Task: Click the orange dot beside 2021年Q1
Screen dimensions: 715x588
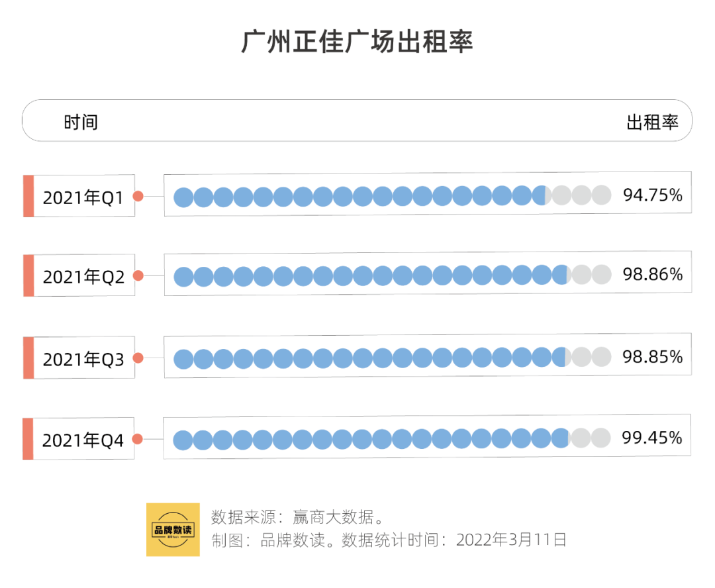Action: [x=138, y=196]
